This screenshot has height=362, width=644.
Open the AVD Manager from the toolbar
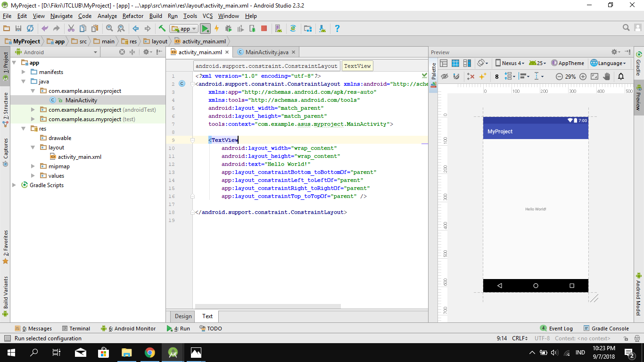point(278,28)
